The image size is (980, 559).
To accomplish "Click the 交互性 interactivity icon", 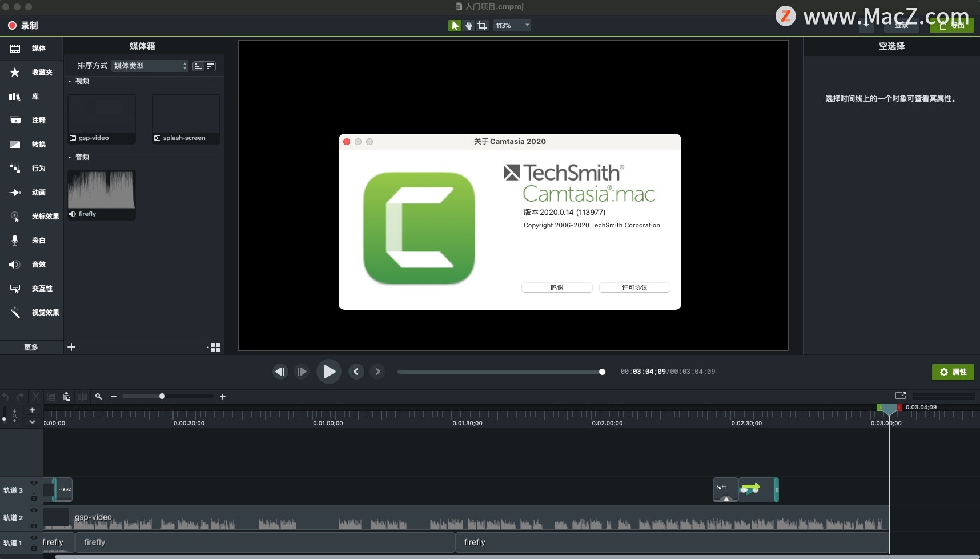I will point(15,289).
